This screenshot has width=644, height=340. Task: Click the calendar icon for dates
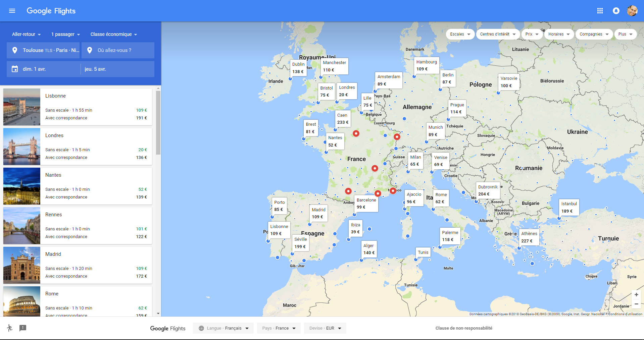pos(15,69)
